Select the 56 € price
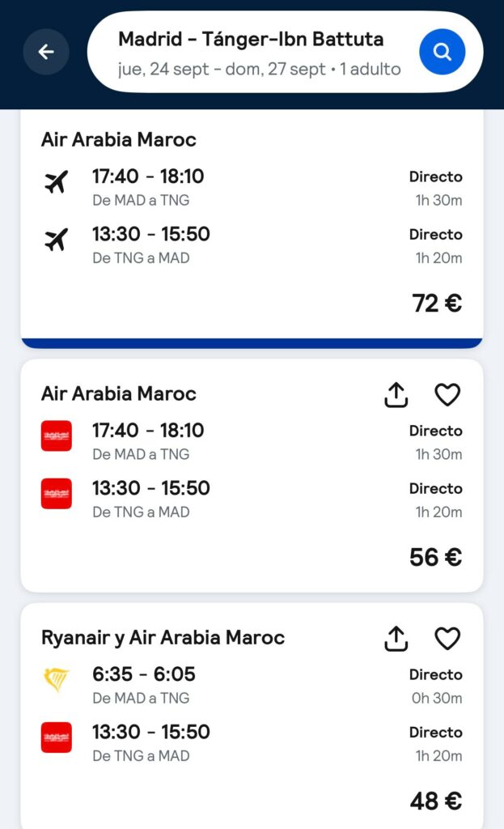Viewport: 504px width, 829px height. tap(436, 557)
